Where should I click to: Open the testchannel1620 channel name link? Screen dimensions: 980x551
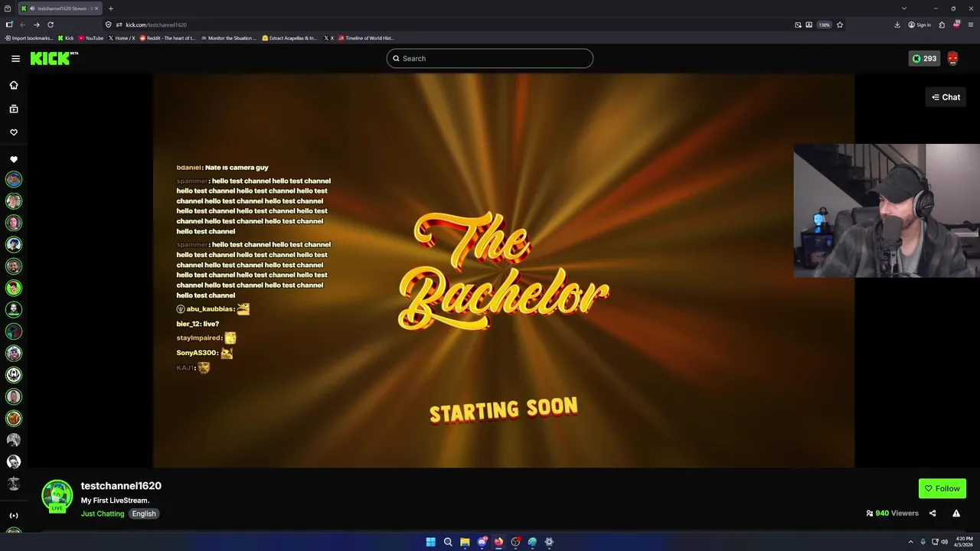pyautogui.click(x=121, y=486)
